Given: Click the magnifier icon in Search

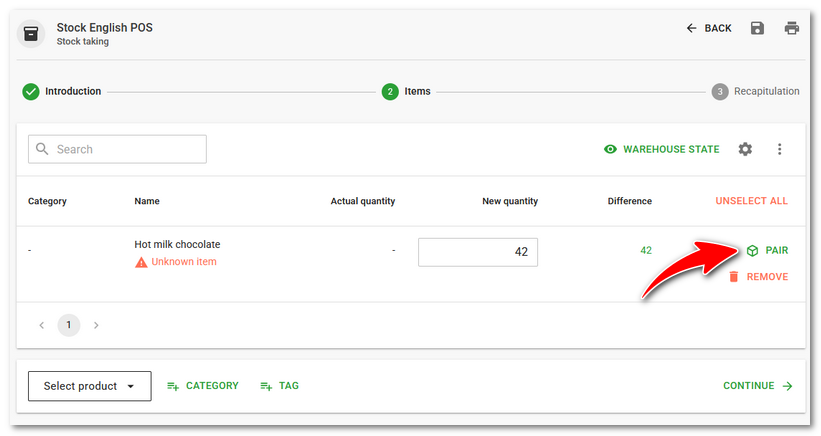Looking at the screenshot, I should (42, 149).
